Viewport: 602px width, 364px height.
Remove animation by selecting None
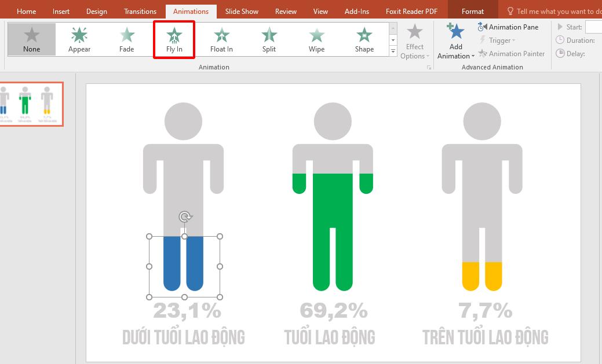[31, 39]
